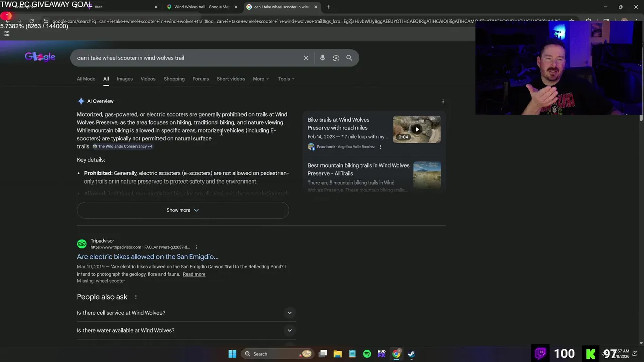The image size is (644, 362).
Task: Switch to Images results tab
Action: click(125, 79)
